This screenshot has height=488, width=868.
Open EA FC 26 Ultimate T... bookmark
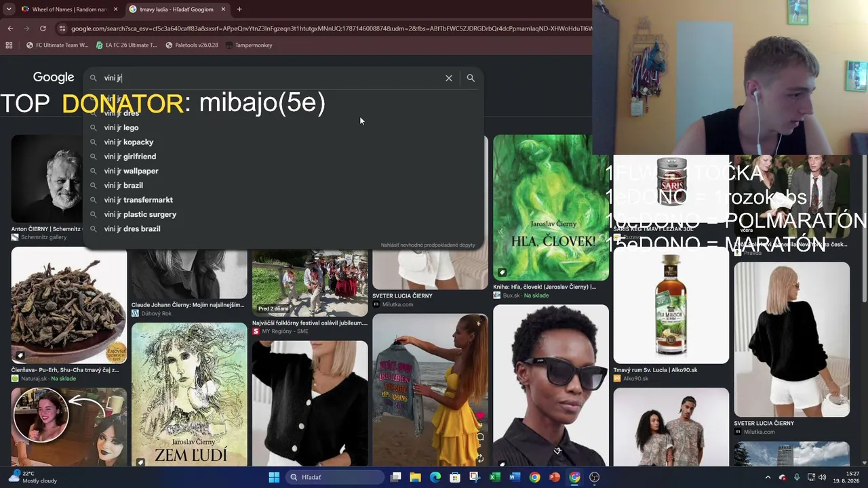[127, 45]
